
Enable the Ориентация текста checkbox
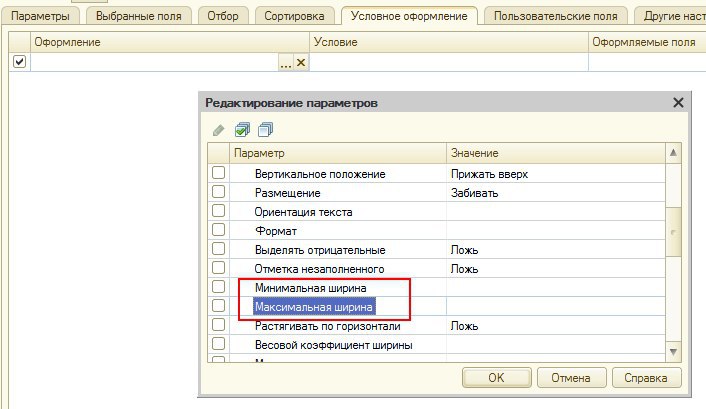point(218,210)
